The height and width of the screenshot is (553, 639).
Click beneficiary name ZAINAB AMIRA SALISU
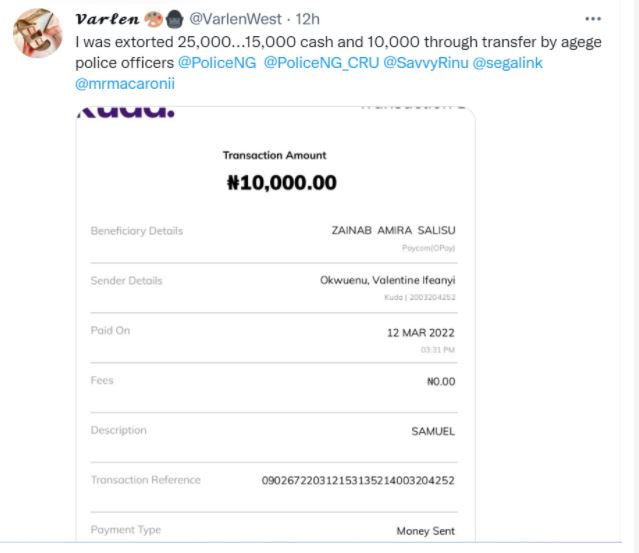(393, 230)
